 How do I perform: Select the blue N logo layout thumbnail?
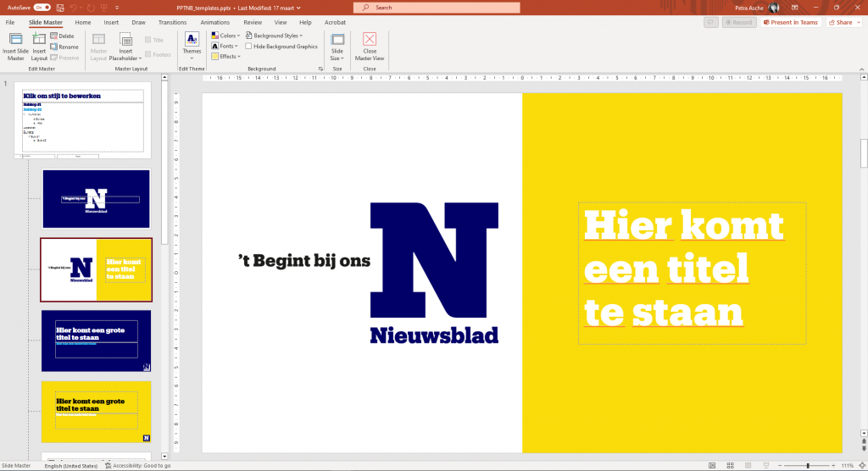point(97,199)
